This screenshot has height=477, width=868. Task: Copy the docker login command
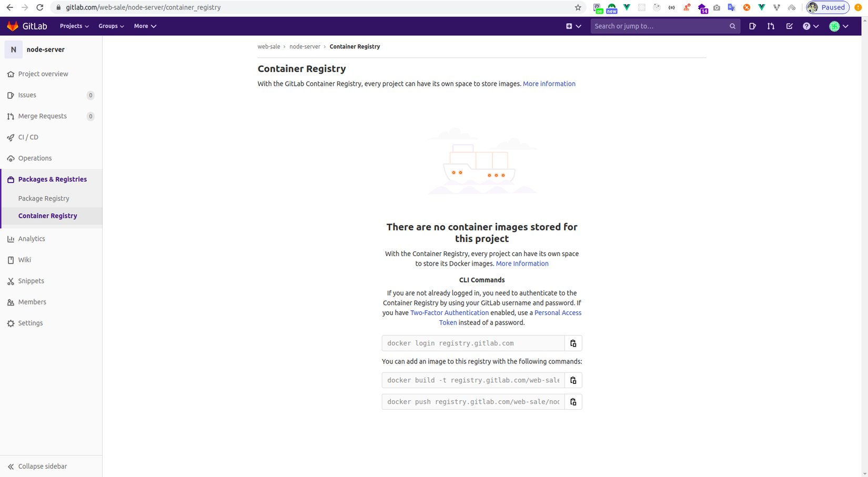(573, 343)
